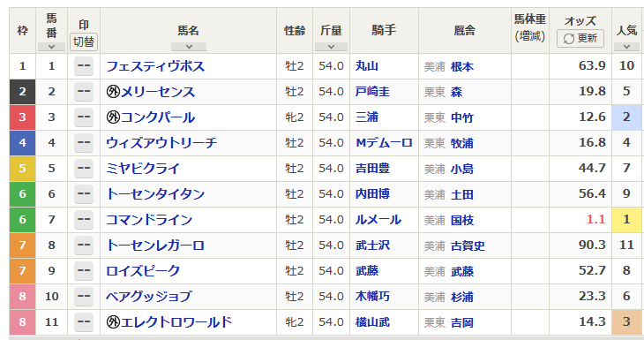Toggle the mark selector for メリーセンス
Screen dimensions: 644x340
(x=84, y=92)
